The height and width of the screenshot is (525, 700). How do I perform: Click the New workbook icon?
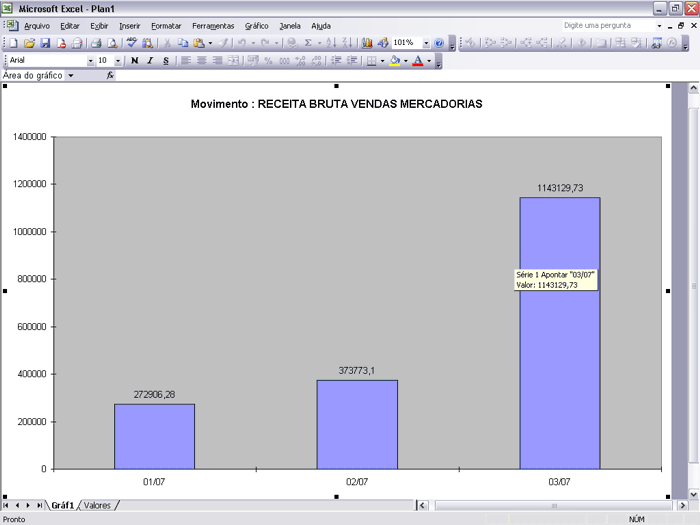point(13,43)
